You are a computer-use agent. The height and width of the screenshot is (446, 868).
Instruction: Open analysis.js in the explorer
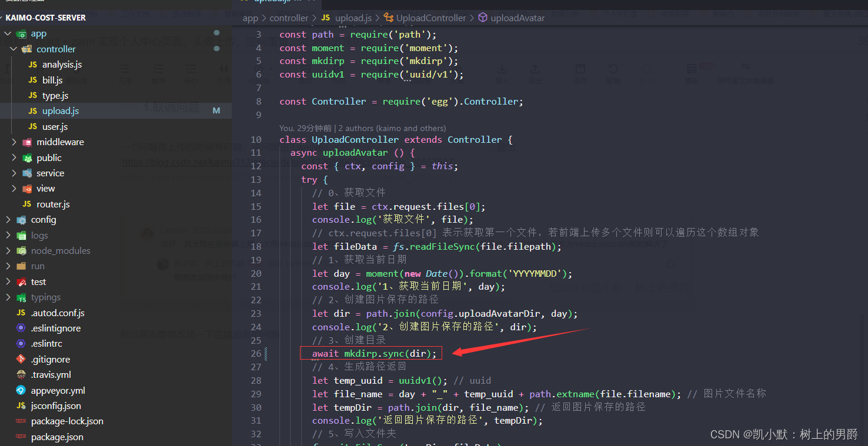62,65
